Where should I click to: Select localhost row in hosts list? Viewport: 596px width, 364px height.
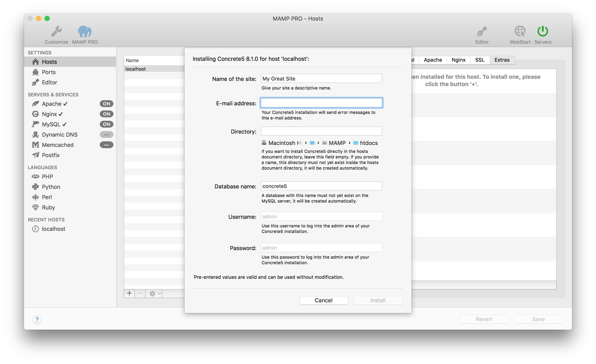point(154,69)
